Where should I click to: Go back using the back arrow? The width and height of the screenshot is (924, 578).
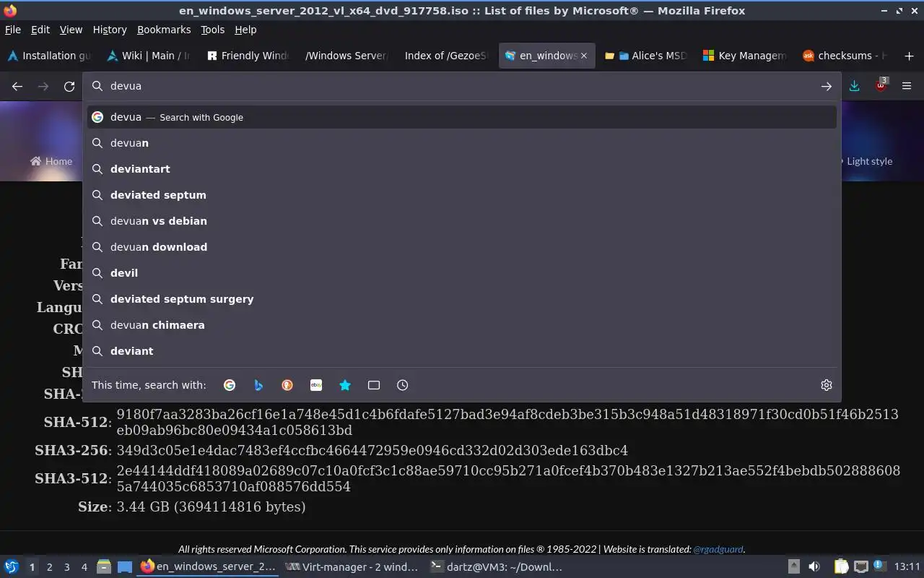pos(17,86)
